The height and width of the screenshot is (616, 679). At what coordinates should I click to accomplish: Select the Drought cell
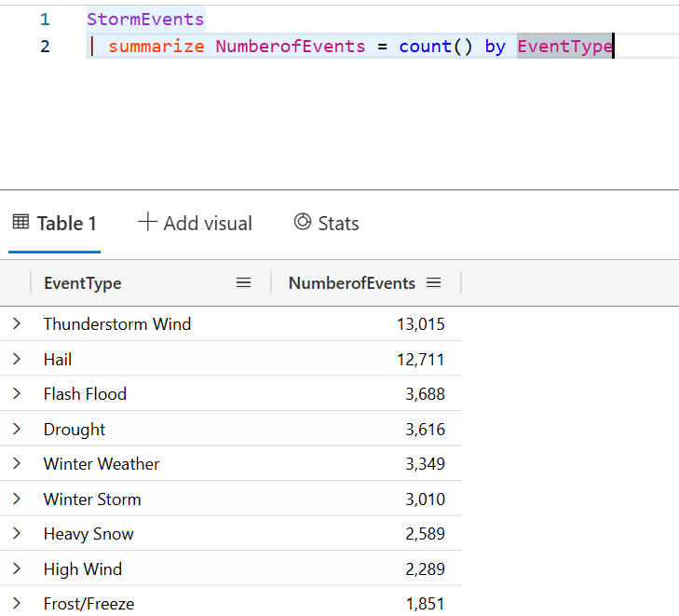(75, 430)
